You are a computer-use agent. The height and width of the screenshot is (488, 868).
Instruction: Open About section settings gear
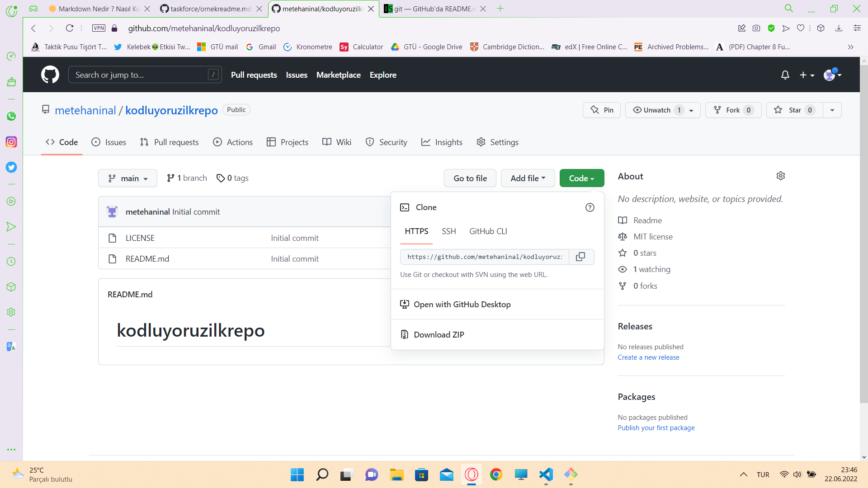tap(781, 176)
